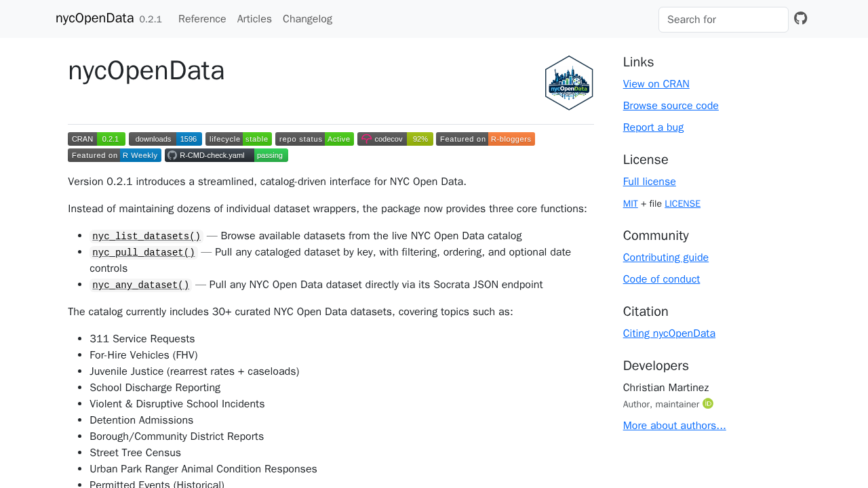Open nyc_pull_dataset() function link
868x488 pixels.
click(x=144, y=252)
